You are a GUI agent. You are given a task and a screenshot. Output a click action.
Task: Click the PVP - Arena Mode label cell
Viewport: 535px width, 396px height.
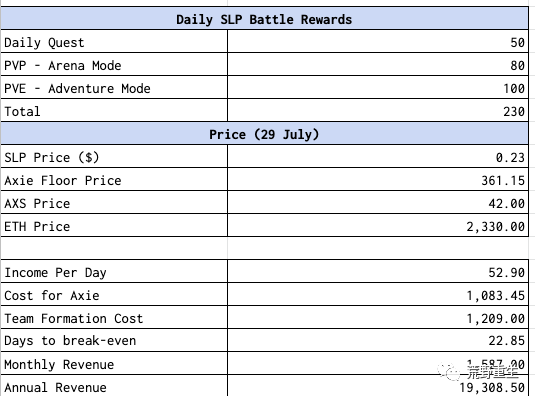tap(114, 64)
